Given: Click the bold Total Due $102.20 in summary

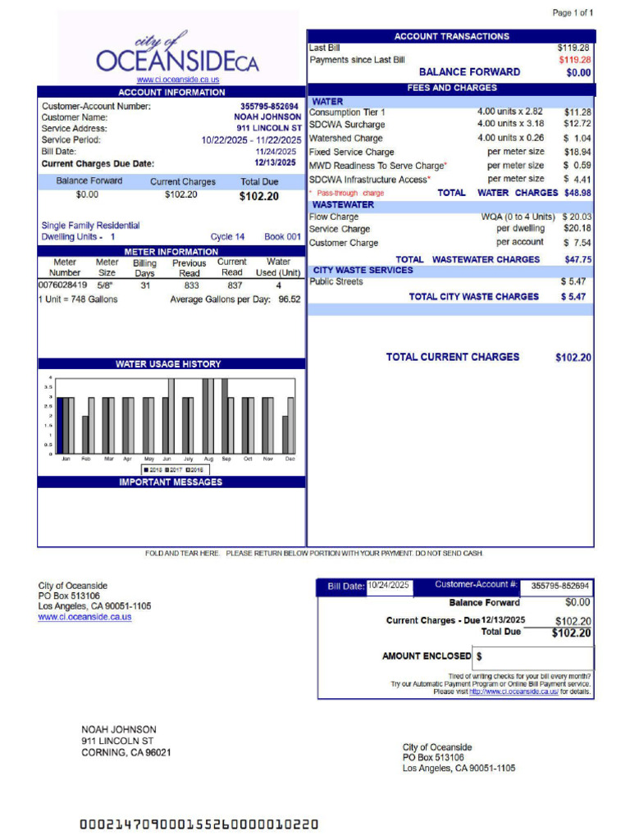Looking at the screenshot, I should point(258,196).
